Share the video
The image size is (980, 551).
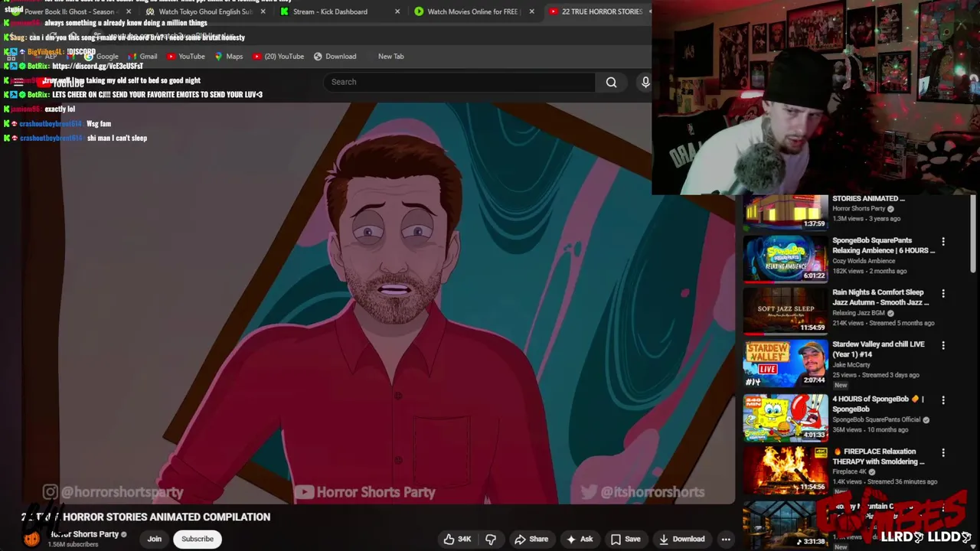(531, 539)
